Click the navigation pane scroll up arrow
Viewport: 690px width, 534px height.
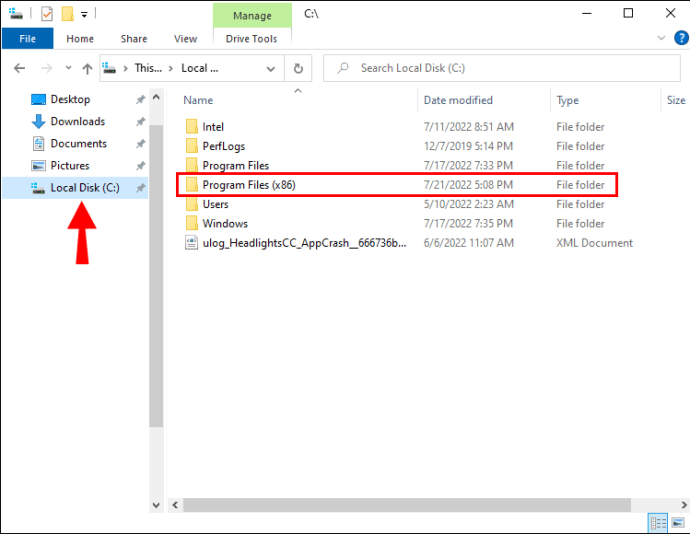[x=156, y=97]
